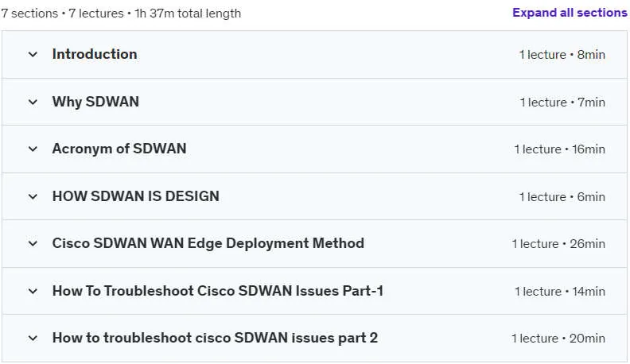Open How to troubleshoot cisco SDWAN issues part 2
Image resolution: width=630 pixels, height=364 pixels.
point(215,338)
